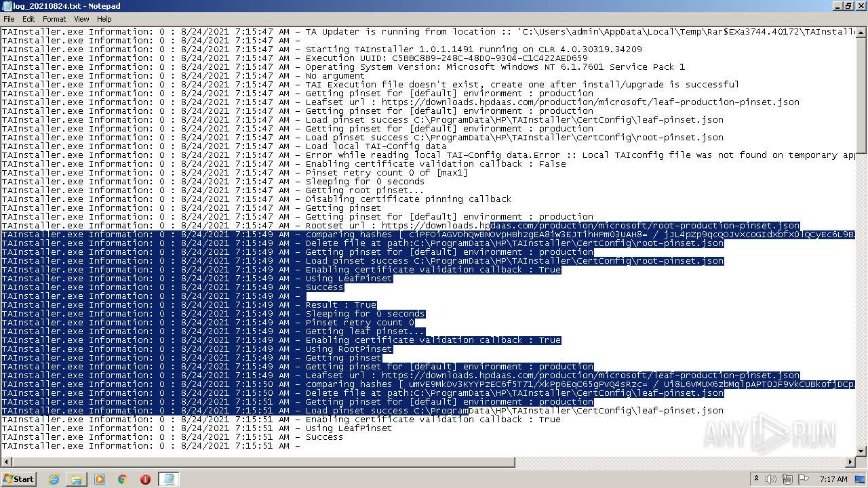
Task: Click the Start button
Action: 18,479
